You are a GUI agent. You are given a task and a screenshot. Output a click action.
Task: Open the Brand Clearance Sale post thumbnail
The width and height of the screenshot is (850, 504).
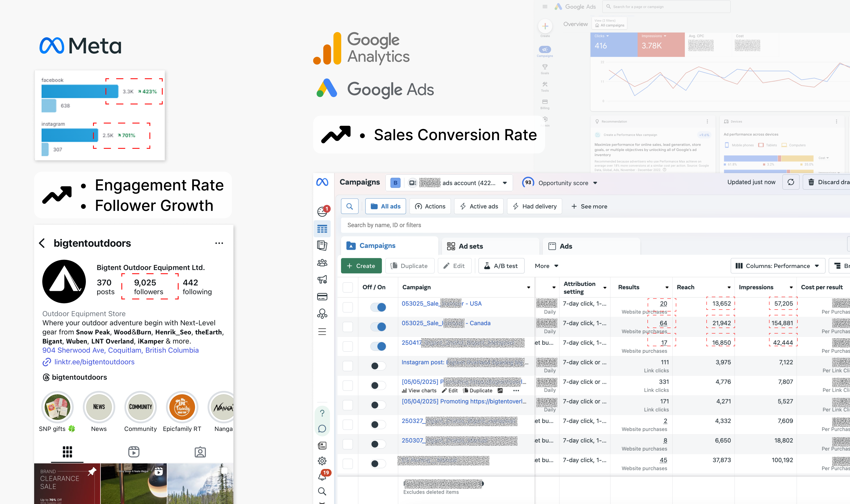pos(67,484)
